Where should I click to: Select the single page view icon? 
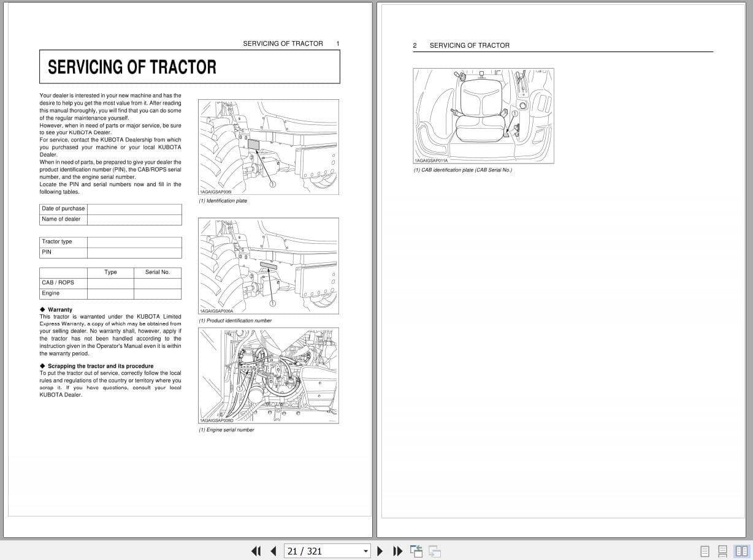(x=704, y=551)
